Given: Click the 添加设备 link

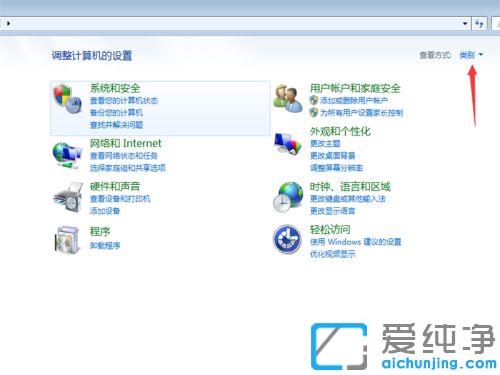Looking at the screenshot, I should point(105,211).
